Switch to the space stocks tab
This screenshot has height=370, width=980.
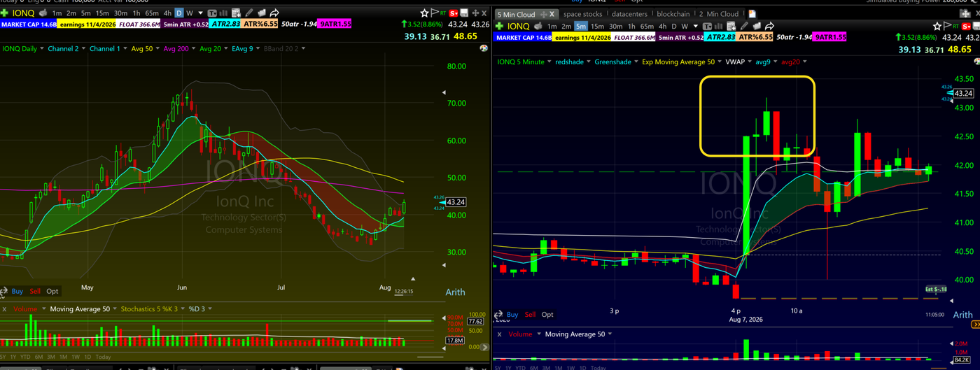582,14
